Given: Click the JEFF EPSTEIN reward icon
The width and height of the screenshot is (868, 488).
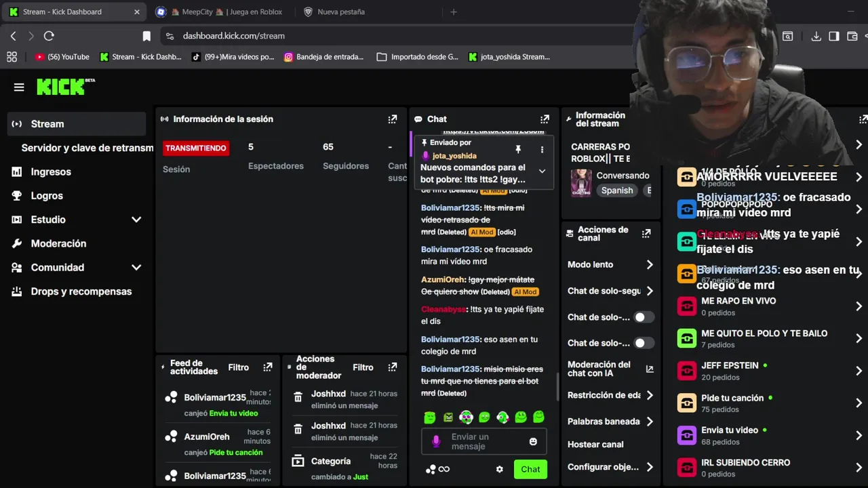Looking at the screenshot, I should click(687, 371).
